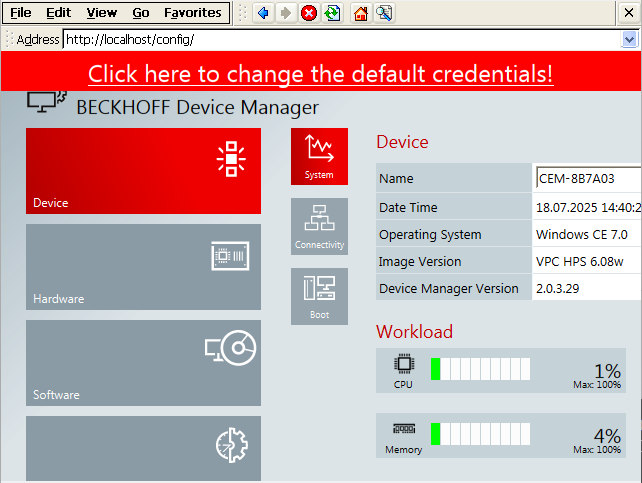
Task: Open the File menu
Action: coord(20,13)
